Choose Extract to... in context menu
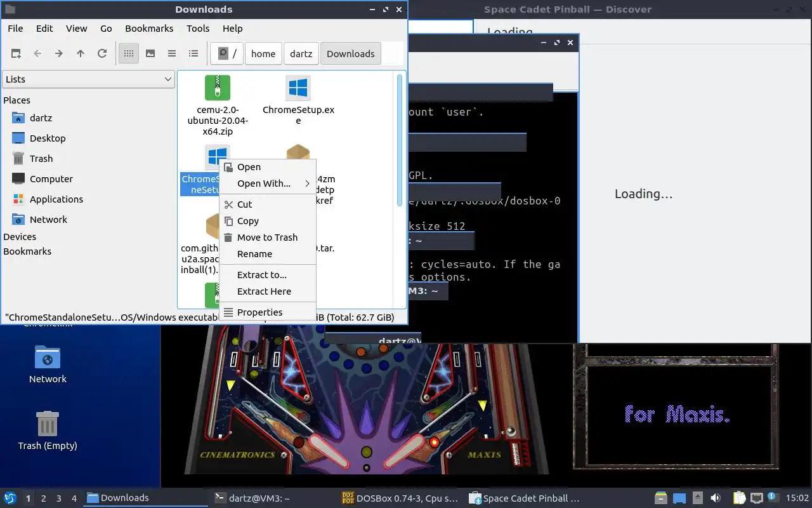This screenshot has width=812, height=508. [267, 275]
